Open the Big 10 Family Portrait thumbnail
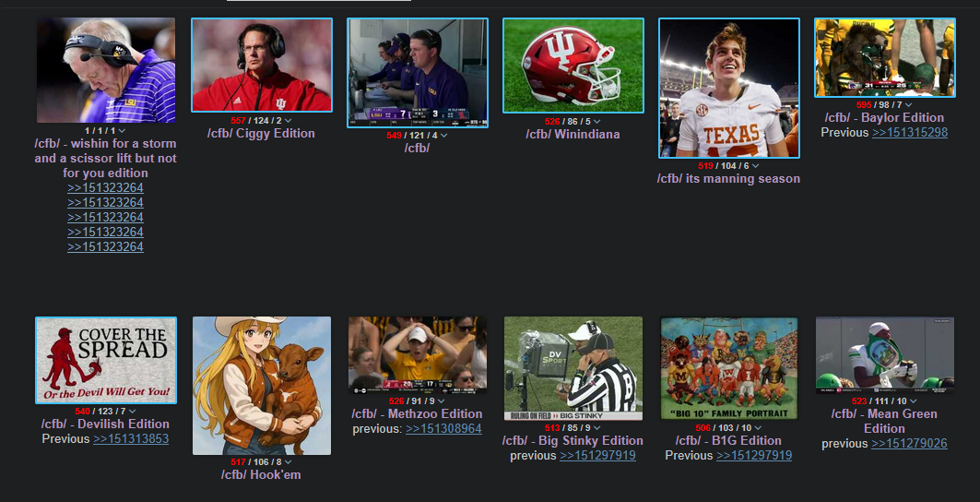 pyautogui.click(x=728, y=368)
